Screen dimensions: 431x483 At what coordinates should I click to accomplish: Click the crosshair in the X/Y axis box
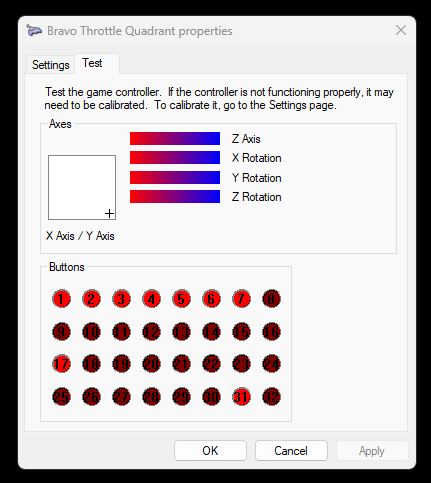tap(109, 214)
